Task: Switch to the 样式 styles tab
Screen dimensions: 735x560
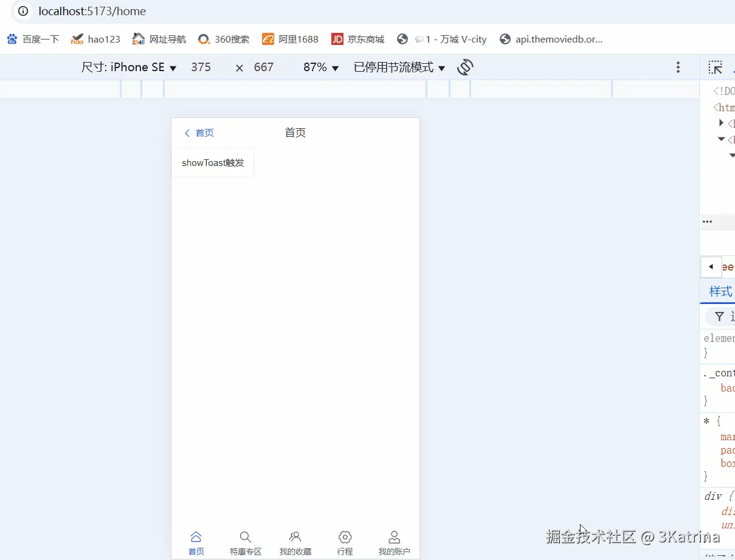Action: coord(719,291)
